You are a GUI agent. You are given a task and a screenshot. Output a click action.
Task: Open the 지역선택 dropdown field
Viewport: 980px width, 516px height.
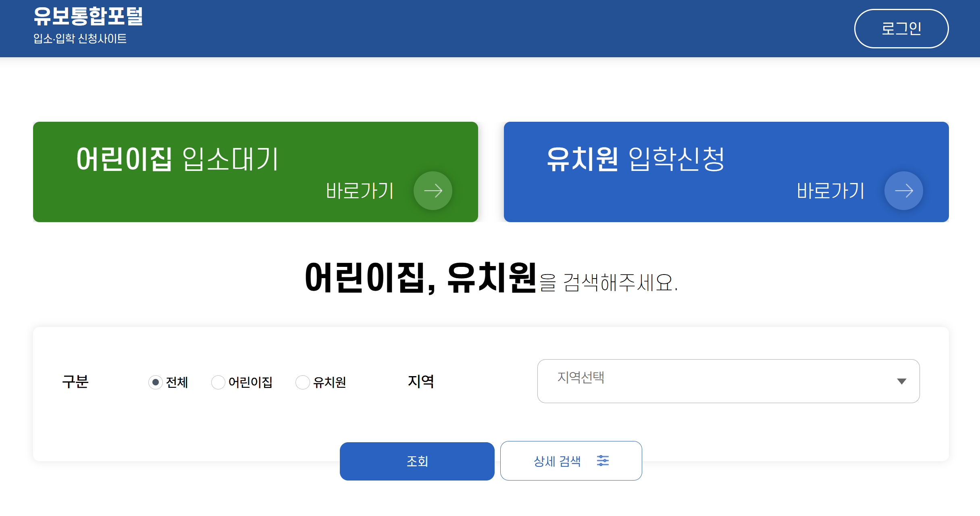pos(718,381)
